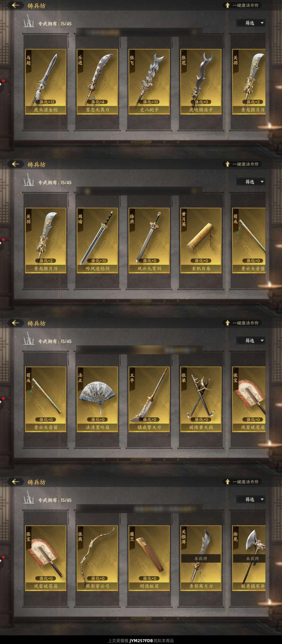Open the 筛选 filter dropdown at top
Screen dimensions: 282x644
pyautogui.click(x=251, y=23)
